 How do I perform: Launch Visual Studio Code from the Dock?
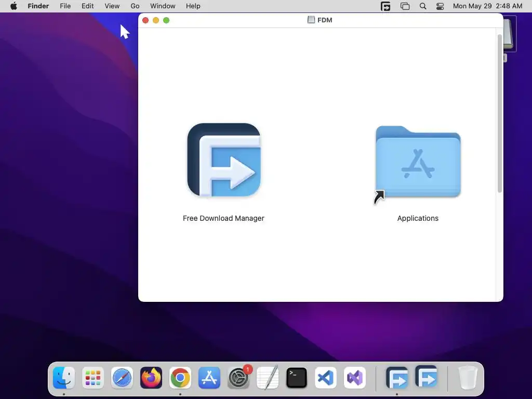point(326,378)
